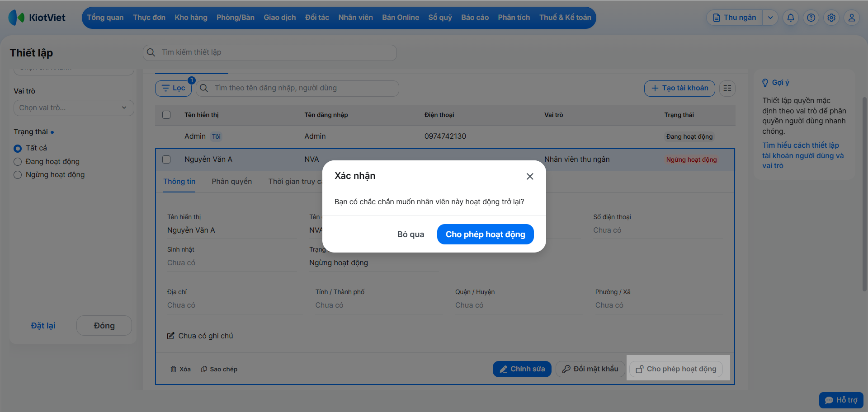
Task: Click Nhân viên thu ngân role cell
Action: tap(577, 159)
